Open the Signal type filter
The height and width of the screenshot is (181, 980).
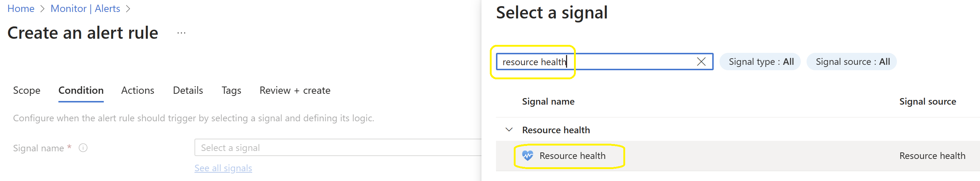pos(760,62)
